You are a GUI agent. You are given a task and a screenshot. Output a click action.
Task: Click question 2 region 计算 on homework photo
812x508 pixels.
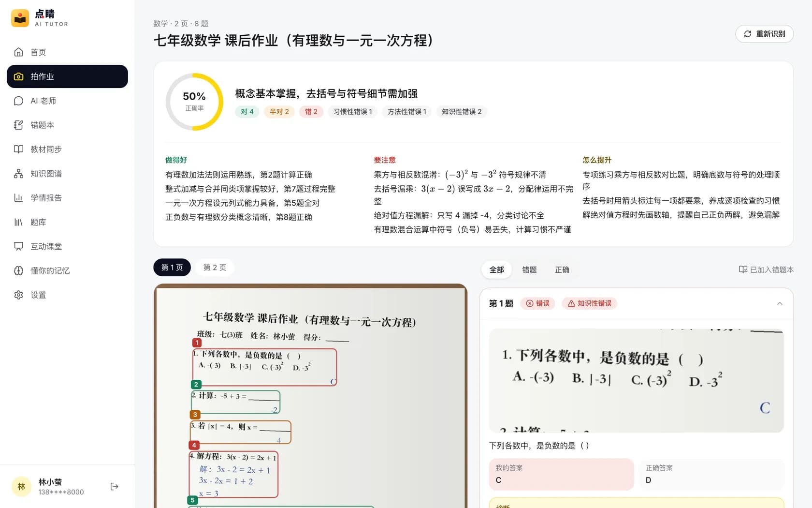[x=235, y=402]
